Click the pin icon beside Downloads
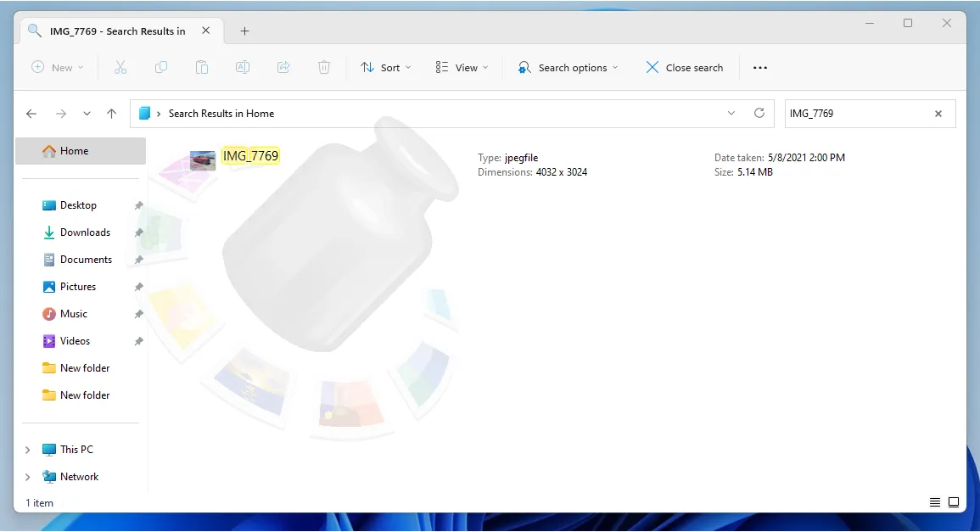Screen dimensions: 980x532 coord(139,232)
